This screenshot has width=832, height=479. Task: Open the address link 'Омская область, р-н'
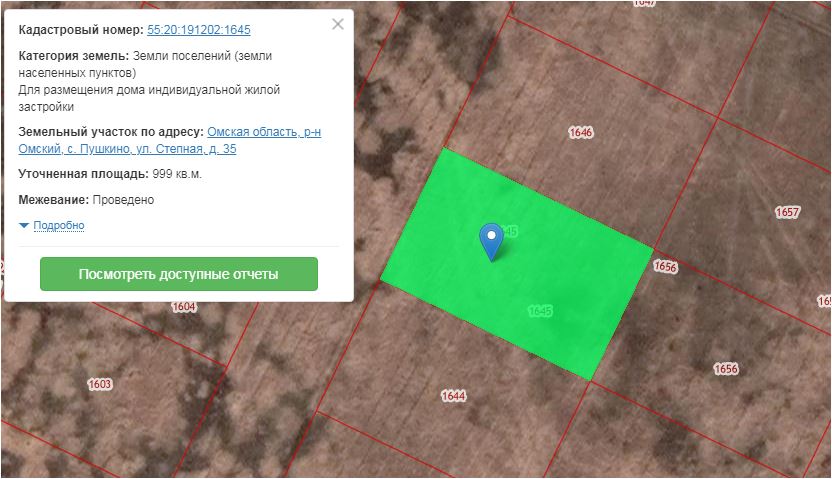[264, 132]
